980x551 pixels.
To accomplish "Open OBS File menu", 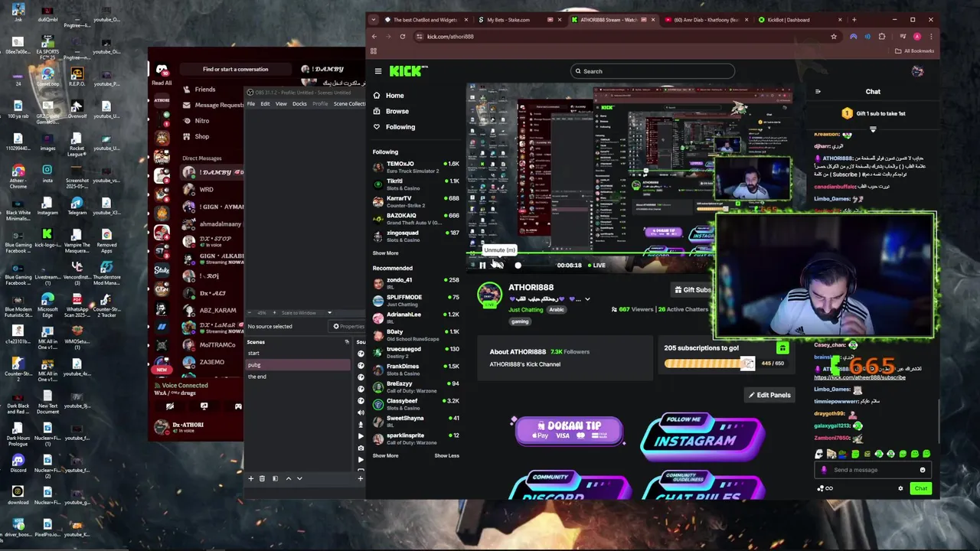I will pyautogui.click(x=250, y=104).
